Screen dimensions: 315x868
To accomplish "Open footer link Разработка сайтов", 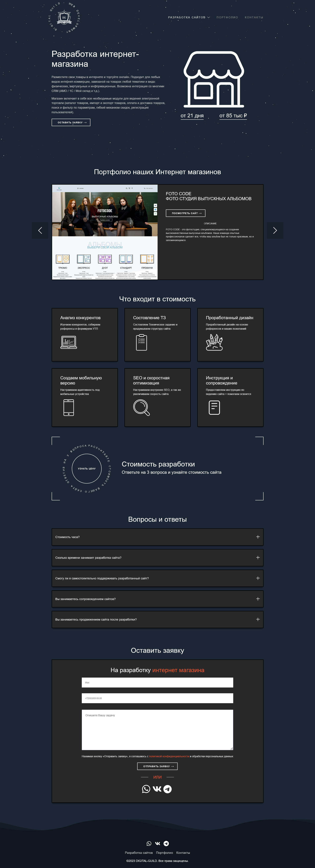I will click(x=139, y=852).
